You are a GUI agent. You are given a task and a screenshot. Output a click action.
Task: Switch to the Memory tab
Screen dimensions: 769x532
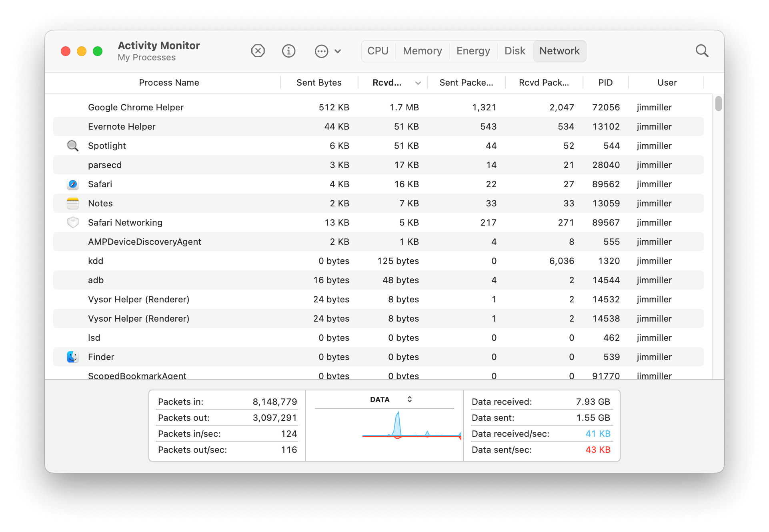click(x=422, y=51)
